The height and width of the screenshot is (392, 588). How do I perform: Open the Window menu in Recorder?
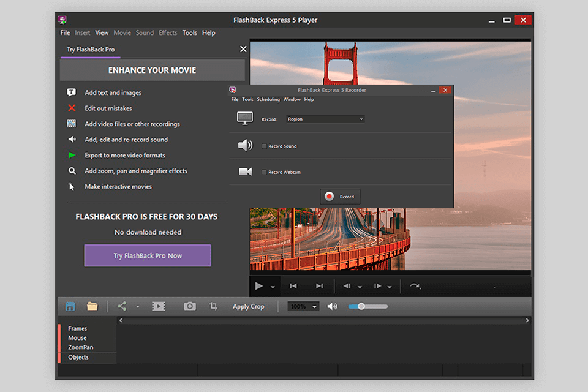click(x=292, y=99)
